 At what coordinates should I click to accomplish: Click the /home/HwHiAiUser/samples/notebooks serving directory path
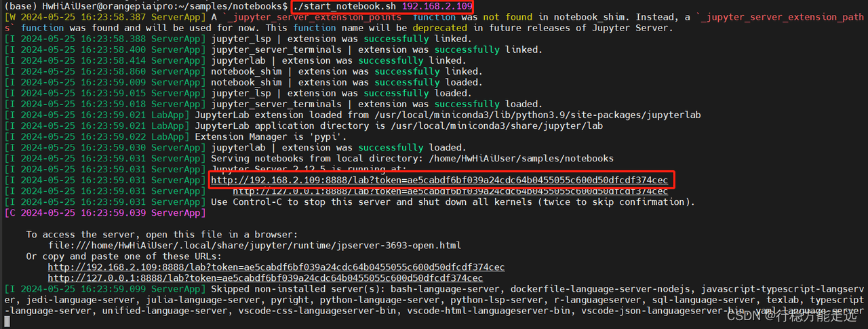521,158
